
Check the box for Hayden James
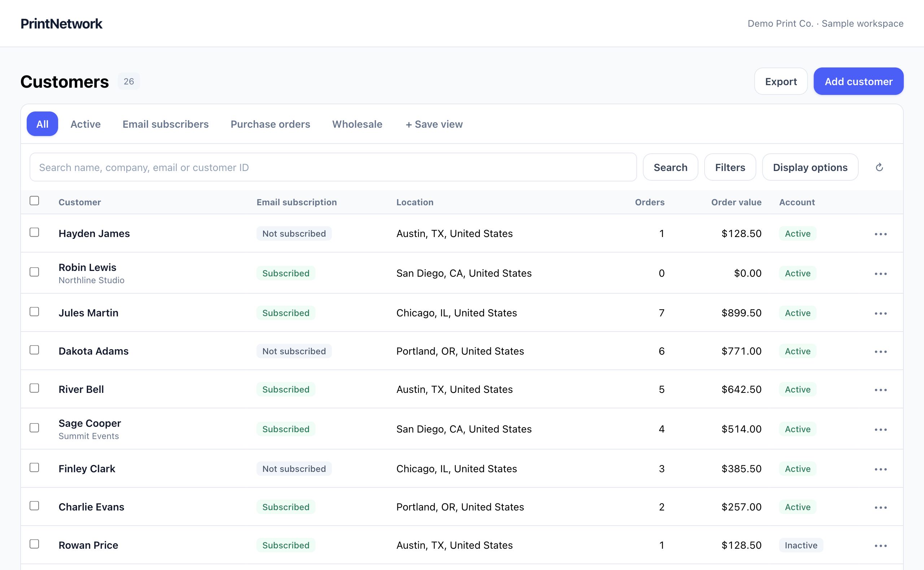[34, 232]
